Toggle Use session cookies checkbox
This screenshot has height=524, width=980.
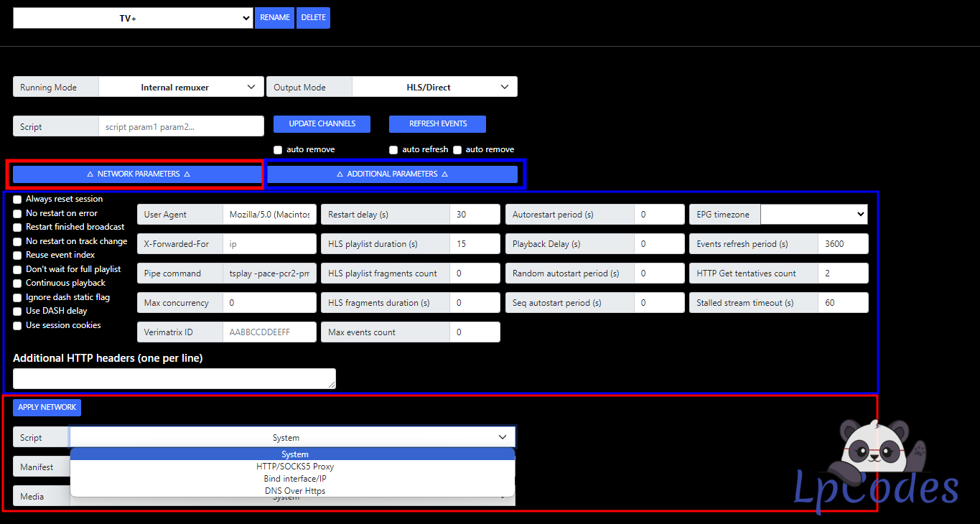[17, 326]
